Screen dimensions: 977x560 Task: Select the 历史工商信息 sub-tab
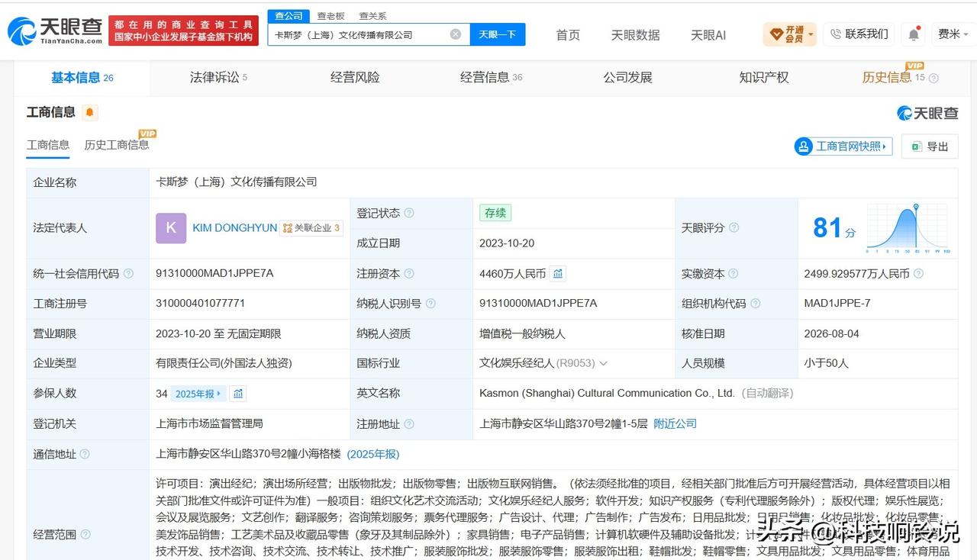[x=117, y=145]
